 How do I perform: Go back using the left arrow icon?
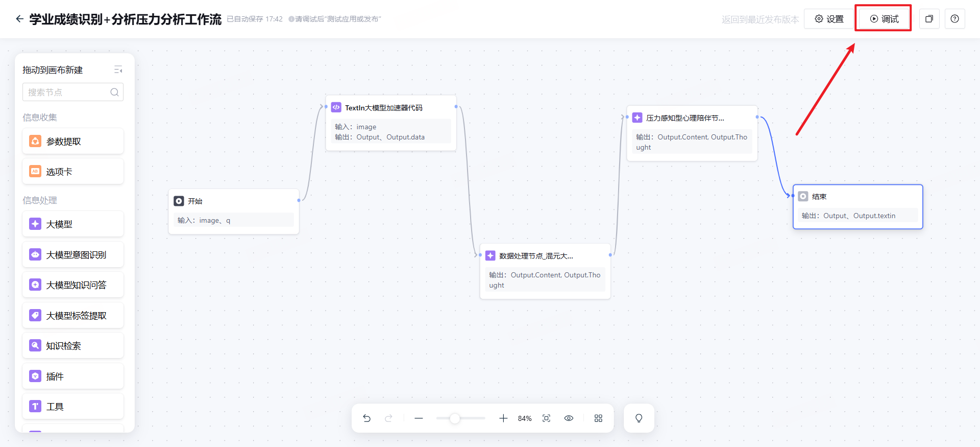coord(19,19)
